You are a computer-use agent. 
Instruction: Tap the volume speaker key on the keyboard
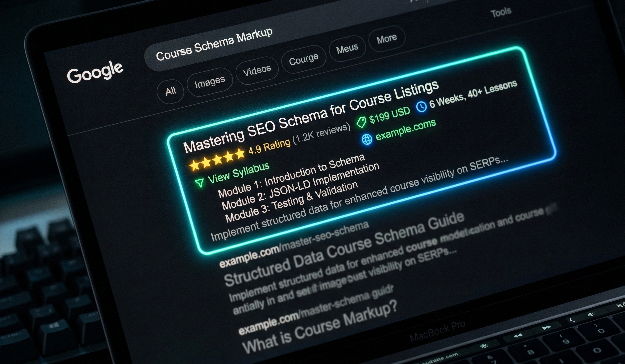coord(591,314)
